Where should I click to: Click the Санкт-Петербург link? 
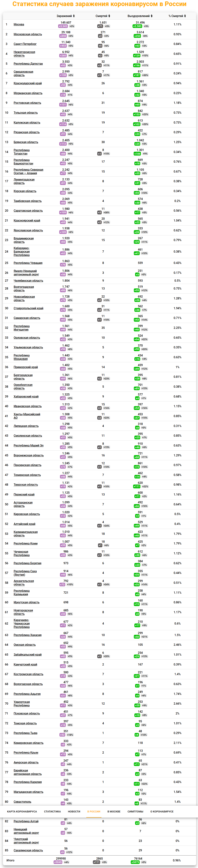[x=25, y=44]
